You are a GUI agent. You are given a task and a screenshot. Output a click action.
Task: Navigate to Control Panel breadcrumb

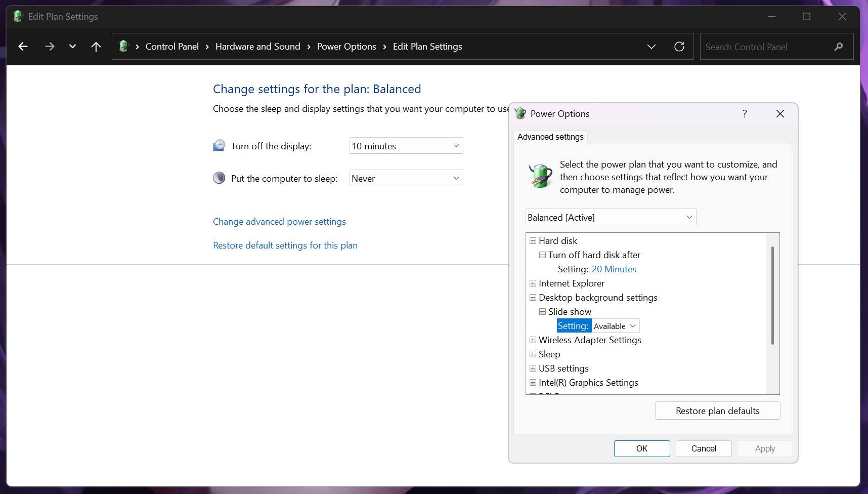point(172,47)
